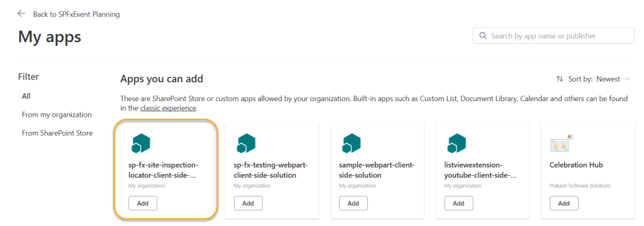Viewport: 644px width, 226px height.
Task: Add the sp-fx-testing-webpart app
Action: pyautogui.click(x=248, y=203)
